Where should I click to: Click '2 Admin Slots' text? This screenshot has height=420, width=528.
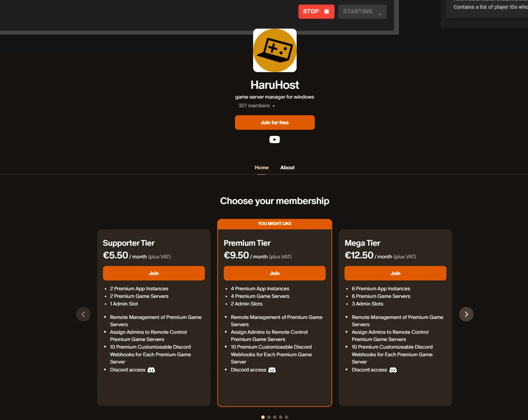click(x=247, y=304)
